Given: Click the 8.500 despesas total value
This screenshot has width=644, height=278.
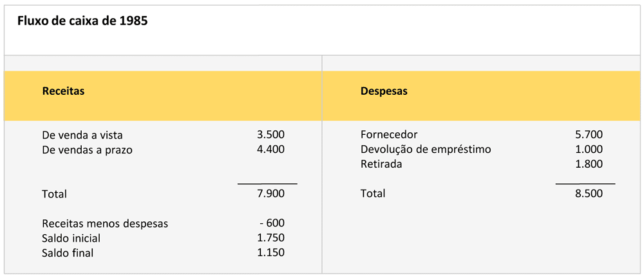Looking at the screenshot, I should (x=589, y=193).
